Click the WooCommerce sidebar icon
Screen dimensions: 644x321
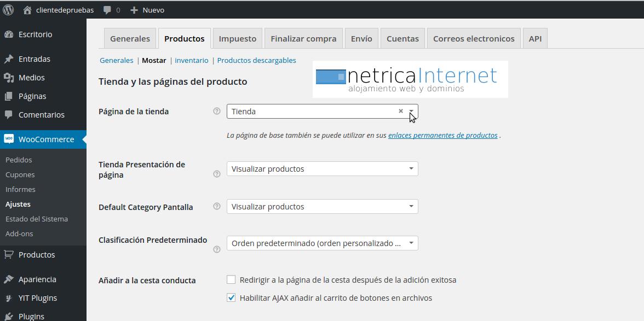point(9,139)
